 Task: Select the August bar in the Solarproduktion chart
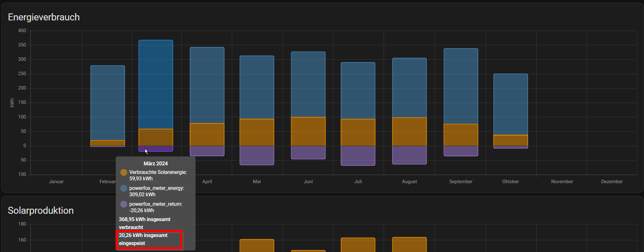point(409,245)
